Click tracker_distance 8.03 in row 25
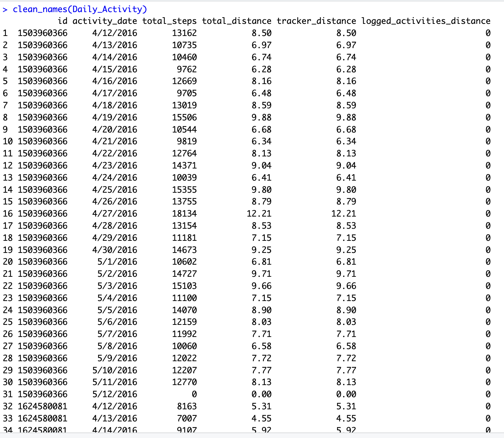 346,322
